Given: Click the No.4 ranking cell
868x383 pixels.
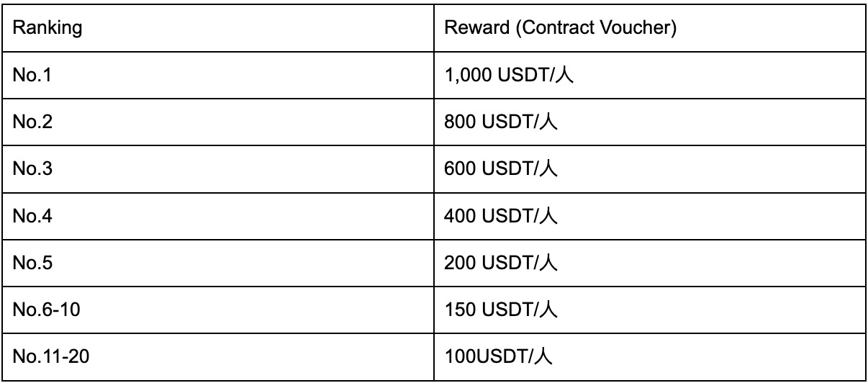Looking at the screenshot, I should pos(217,215).
